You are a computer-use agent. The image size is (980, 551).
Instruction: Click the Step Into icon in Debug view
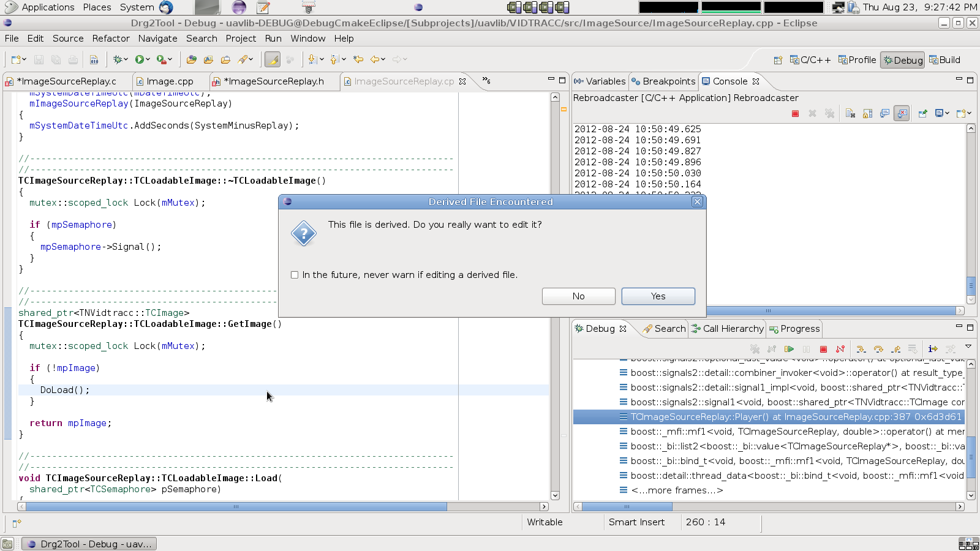(861, 349)
